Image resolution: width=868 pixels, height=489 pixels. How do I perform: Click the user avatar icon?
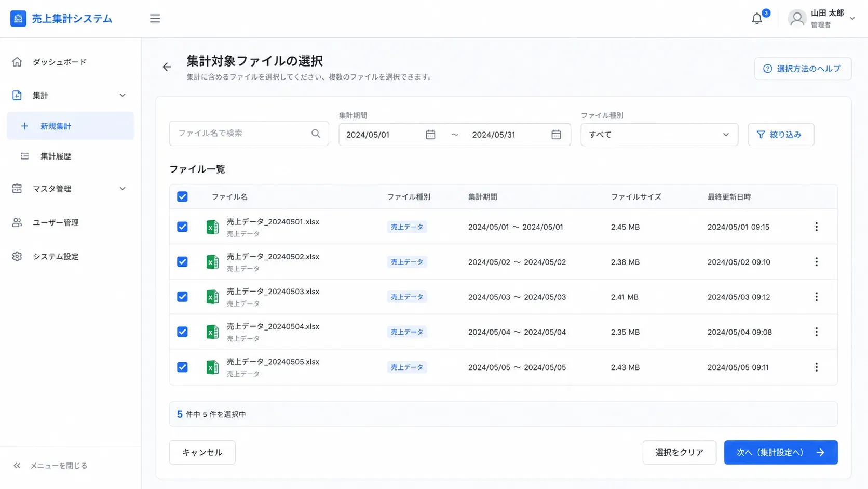797,19
